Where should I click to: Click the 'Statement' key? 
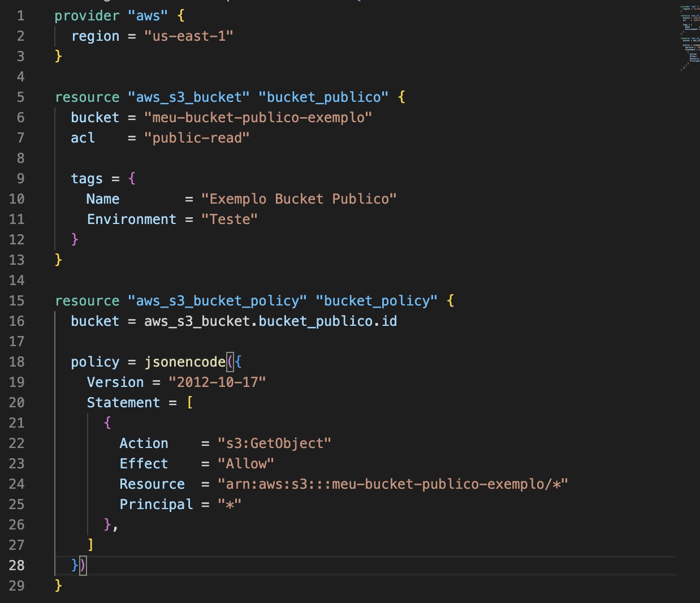pos(123,403)
